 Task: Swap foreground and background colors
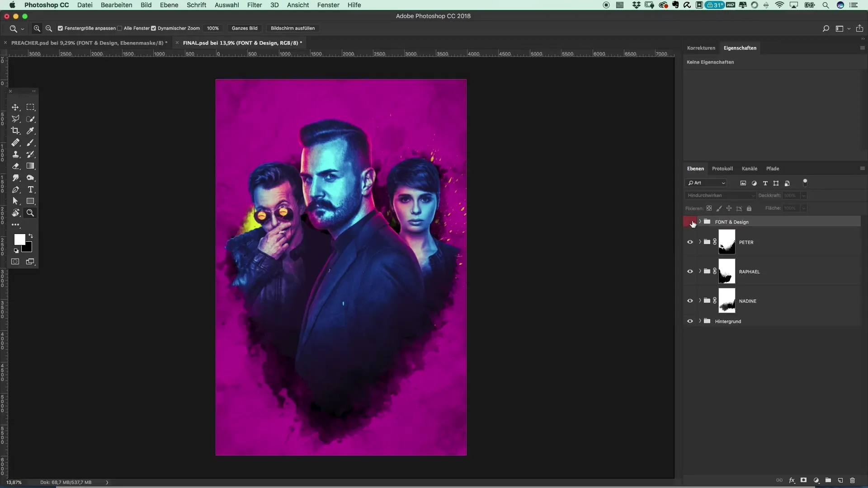click(x=31, y=236)
